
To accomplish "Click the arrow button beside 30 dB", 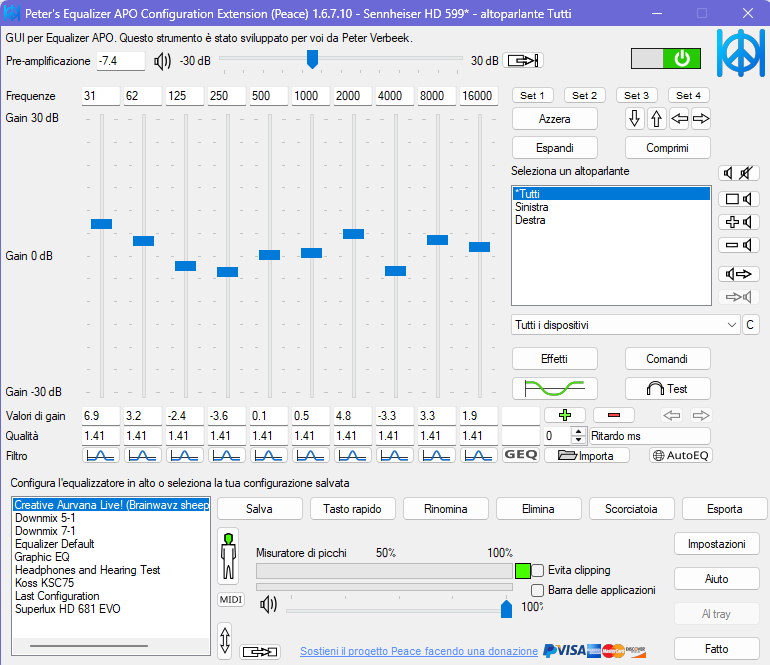I will tap(523, 60).
